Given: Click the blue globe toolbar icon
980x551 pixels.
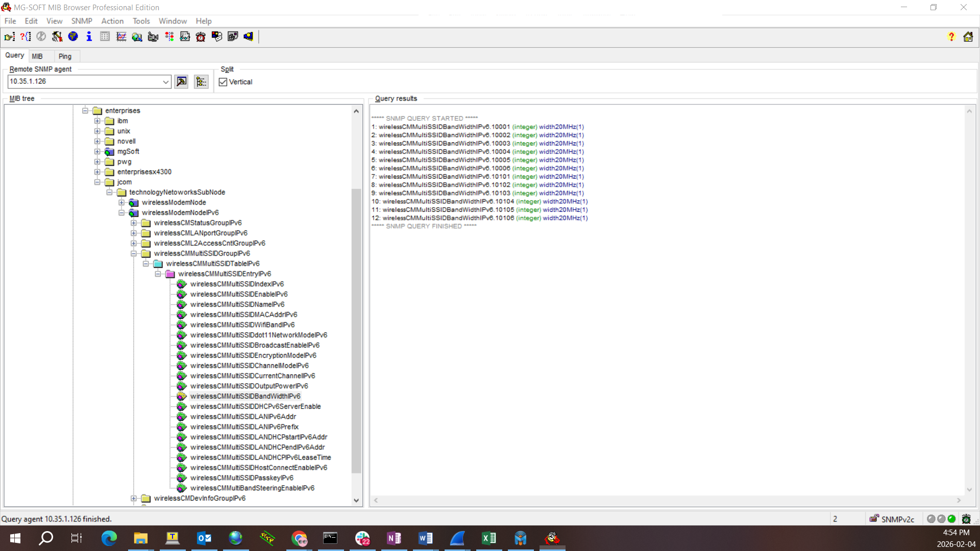Looking at the screenshot, I should coord(73,37).
